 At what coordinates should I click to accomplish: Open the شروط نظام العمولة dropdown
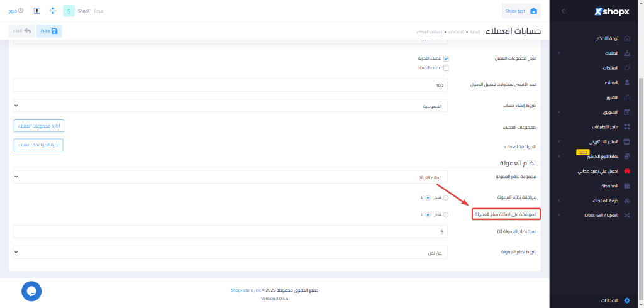[x=230, y=252]
